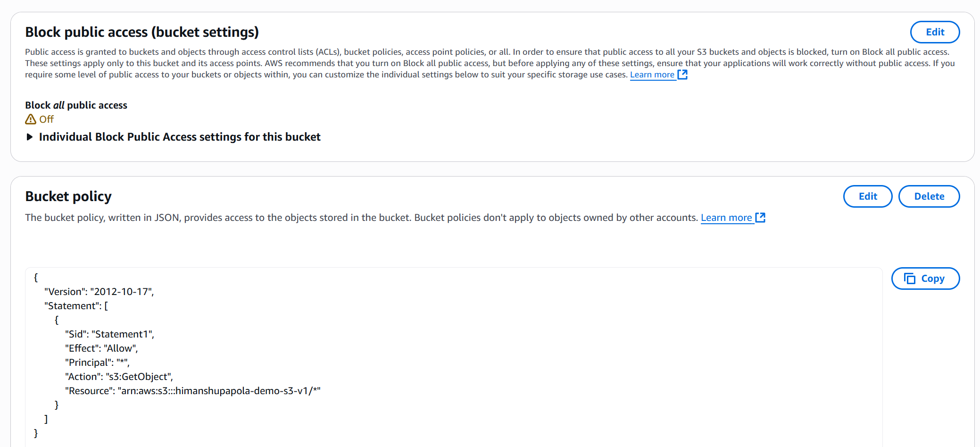This screenshot has width=980, height=447.
Task: Click the "Version": "2012-10-17" policy line
Action: (99, 292)
